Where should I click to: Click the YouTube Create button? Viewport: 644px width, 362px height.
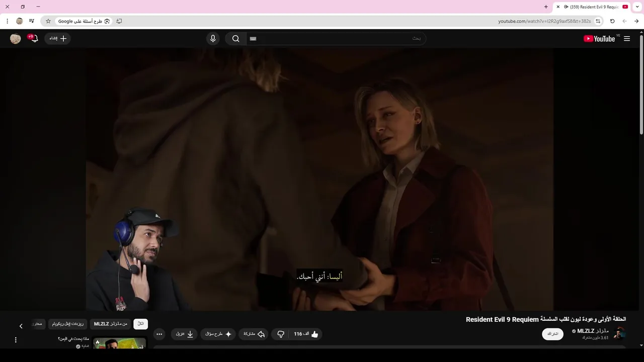[58, 39]
